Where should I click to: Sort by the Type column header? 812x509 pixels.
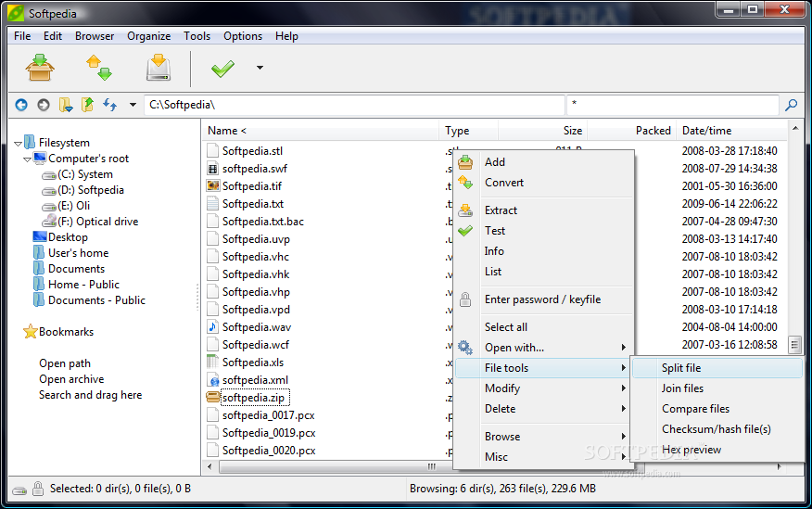tap(469, 131)
